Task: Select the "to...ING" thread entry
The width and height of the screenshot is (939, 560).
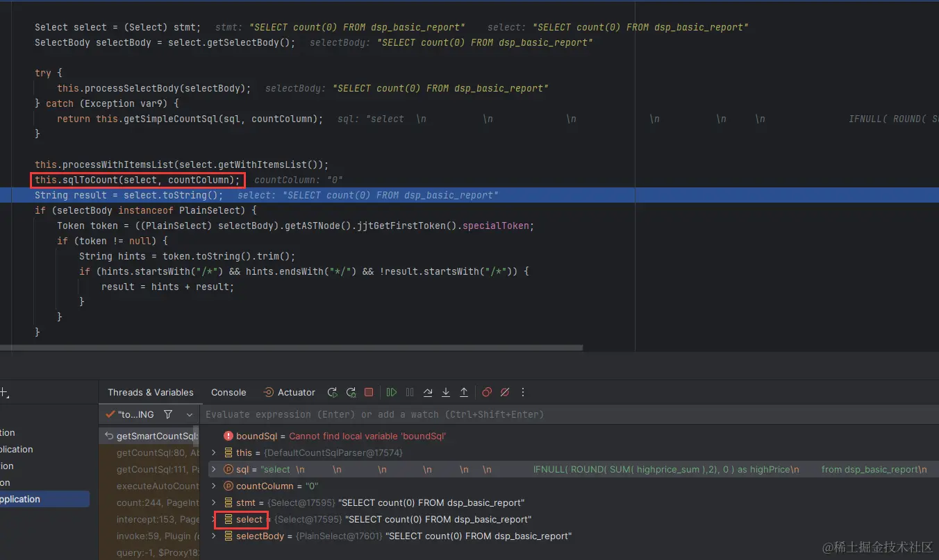Action: point(130,414)
